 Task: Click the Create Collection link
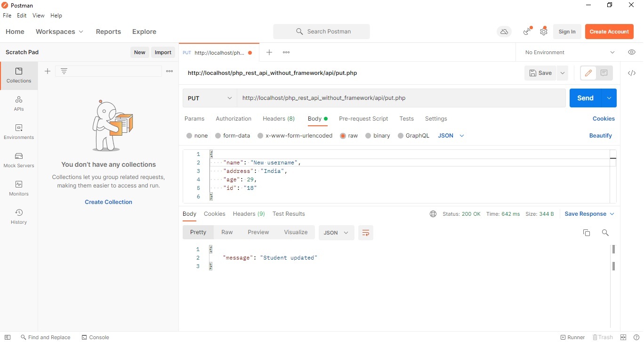point(108,202)
